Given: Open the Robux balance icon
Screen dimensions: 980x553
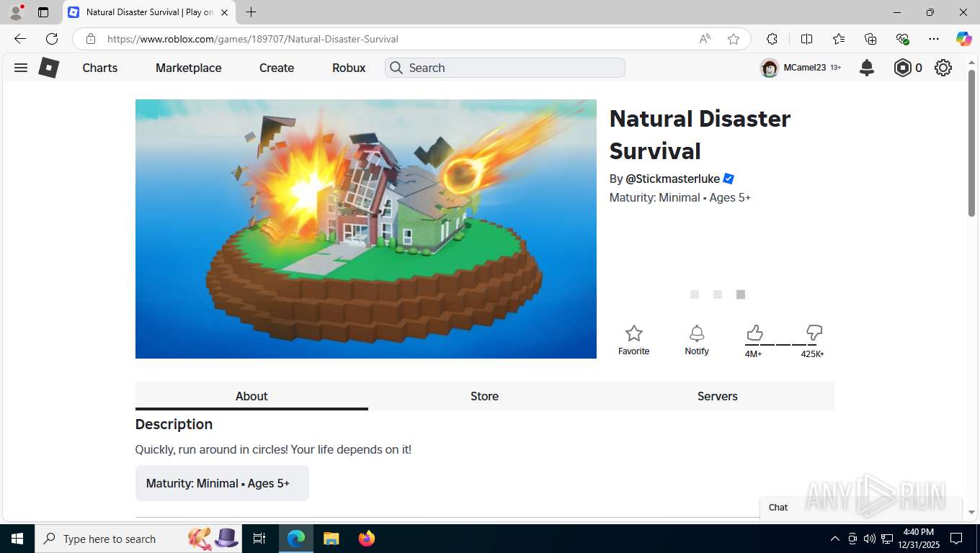Looking at the screenshot, I should (902, 68).
